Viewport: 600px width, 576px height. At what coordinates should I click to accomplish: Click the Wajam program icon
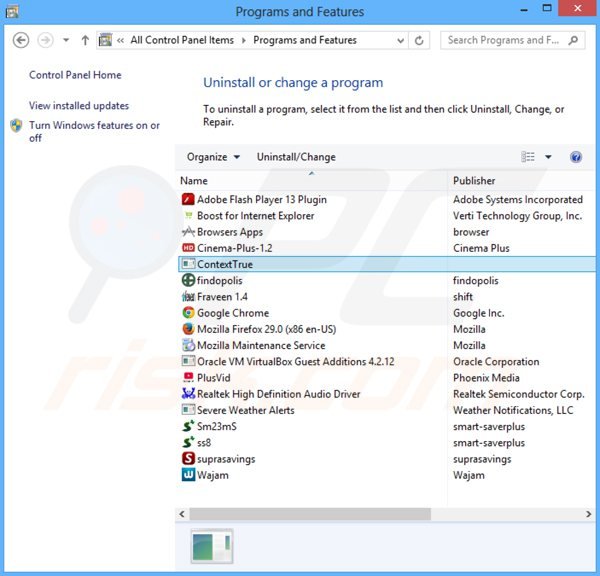tap(188, 475)
